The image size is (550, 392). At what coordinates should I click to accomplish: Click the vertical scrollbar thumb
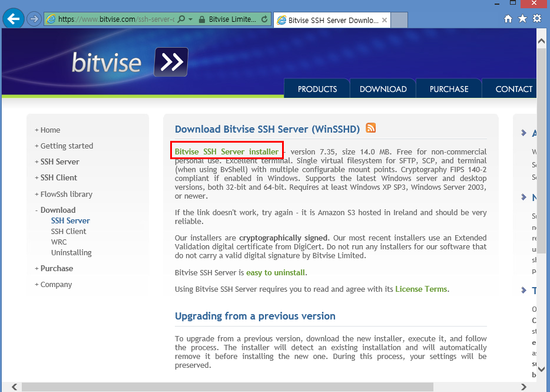(541, 150)
